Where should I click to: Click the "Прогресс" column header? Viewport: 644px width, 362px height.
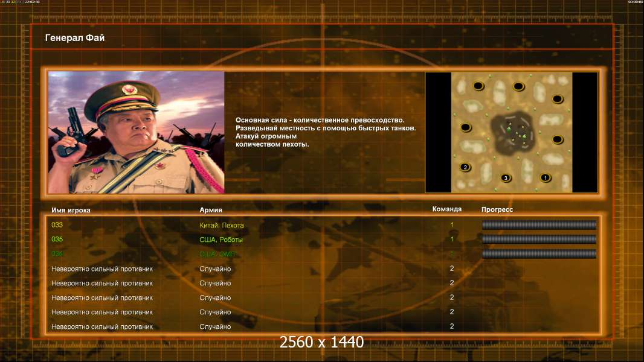pyautogui.click(x=497, y=209)
